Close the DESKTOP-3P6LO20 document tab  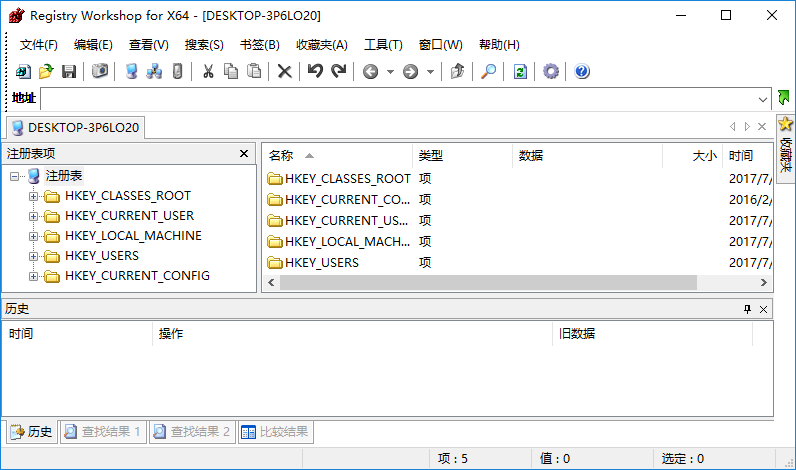[761, 126]
